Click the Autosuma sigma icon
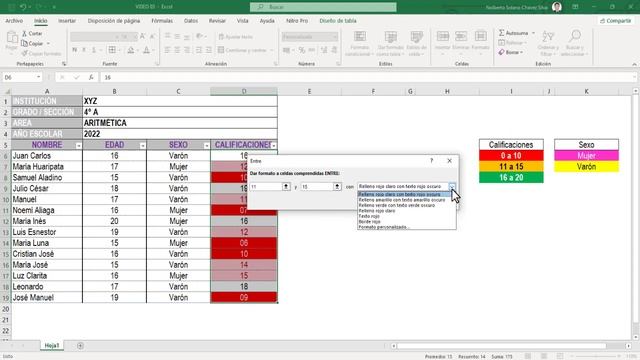The height and width of the screenshot is (360, 640). [502, 33]
